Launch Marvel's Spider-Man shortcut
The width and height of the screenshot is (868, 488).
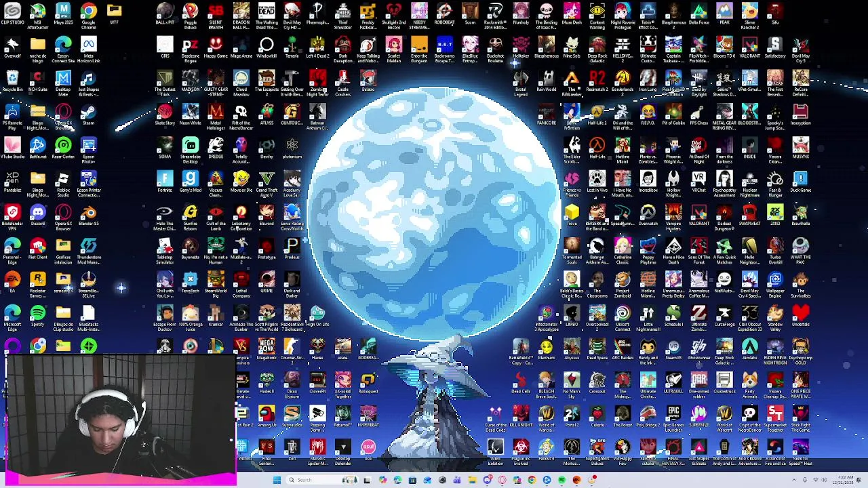[x=317, y=452]
